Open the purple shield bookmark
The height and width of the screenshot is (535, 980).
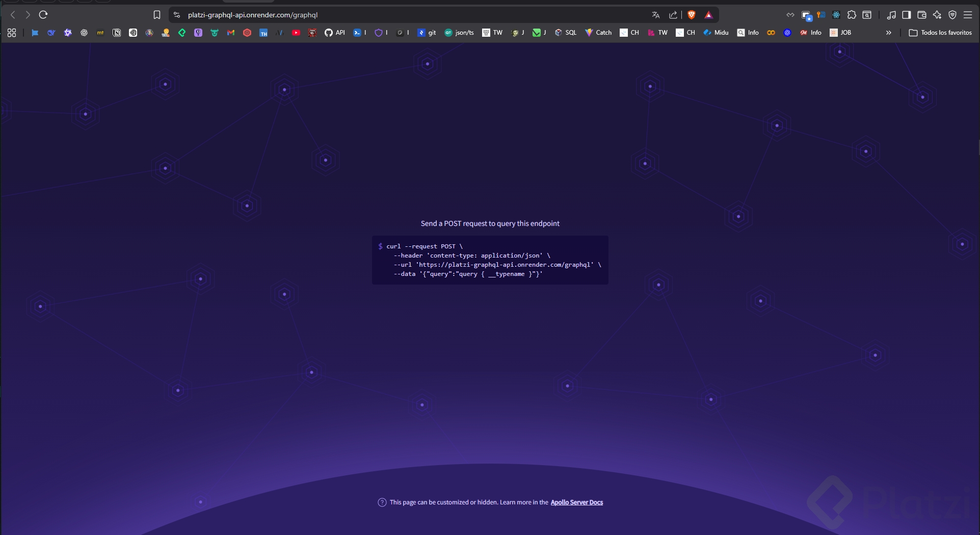point(381,33)
